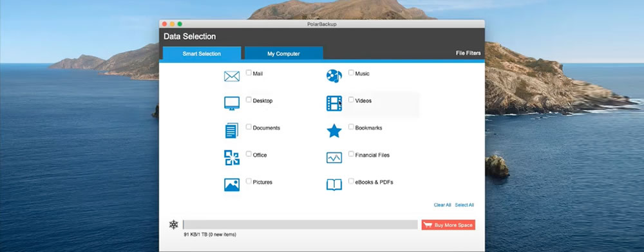Click the Select All link
The image size is (644, 252).
(464, 205)
